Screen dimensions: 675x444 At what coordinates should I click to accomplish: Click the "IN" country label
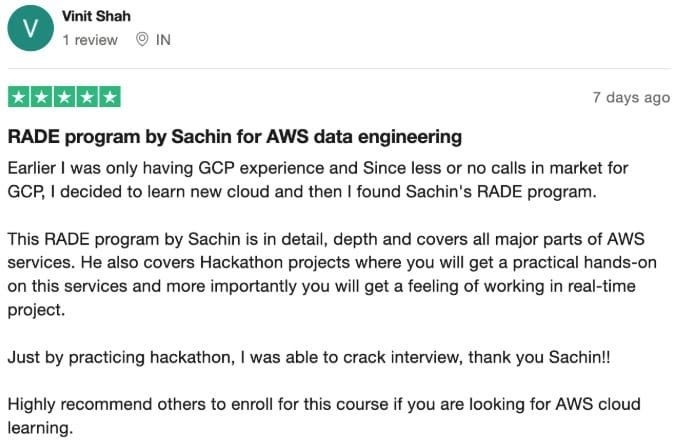pos(163,40)
